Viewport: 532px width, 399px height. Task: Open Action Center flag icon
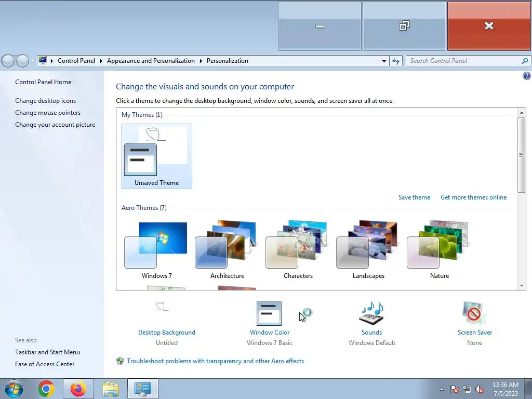coord(455,389)
